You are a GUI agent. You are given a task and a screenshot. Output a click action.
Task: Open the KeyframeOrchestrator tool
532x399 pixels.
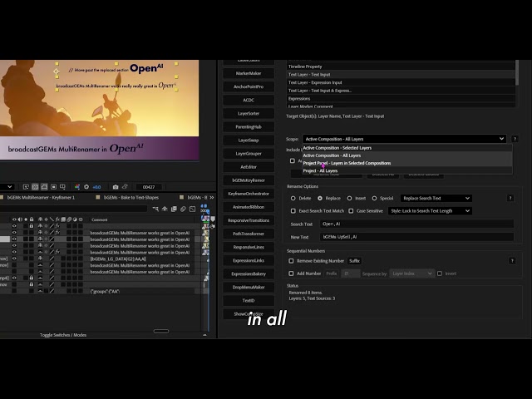(x=249, y=194)
